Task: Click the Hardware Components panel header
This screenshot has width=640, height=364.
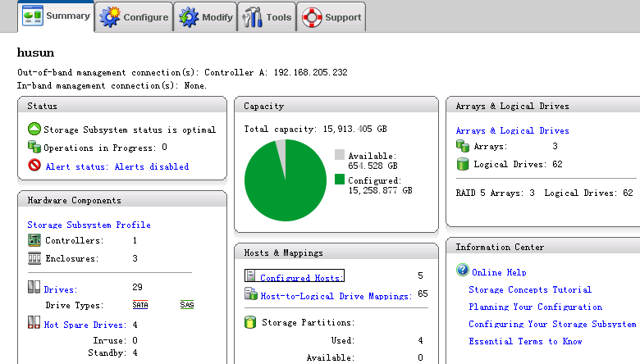Action: 122,200
